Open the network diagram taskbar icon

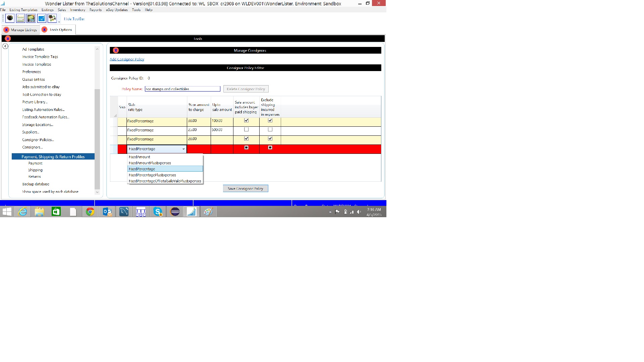pos(141,212)
